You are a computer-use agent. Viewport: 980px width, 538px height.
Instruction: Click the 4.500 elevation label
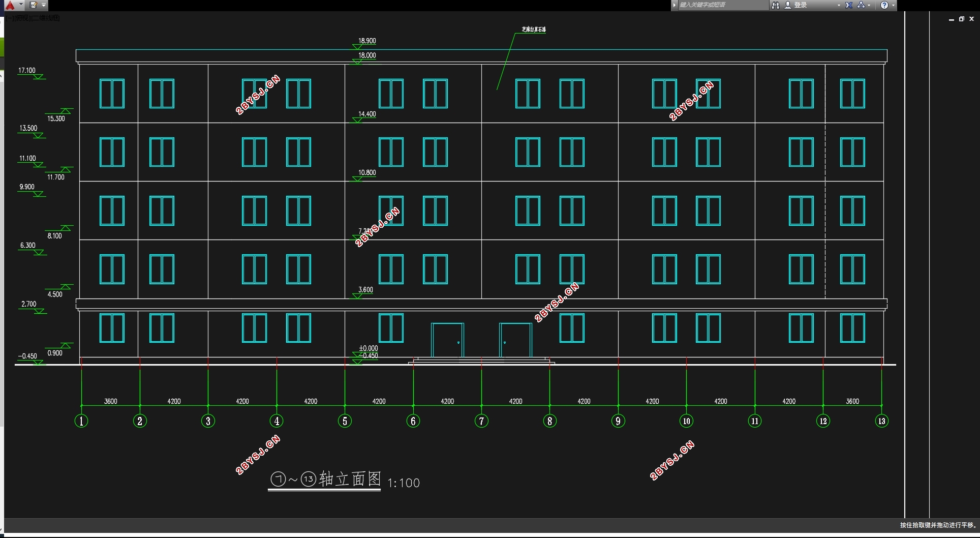click(x=55, y=294)
